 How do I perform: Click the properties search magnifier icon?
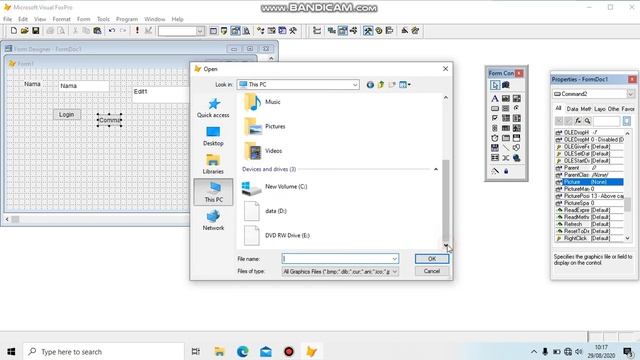click(x=587, y=121)
